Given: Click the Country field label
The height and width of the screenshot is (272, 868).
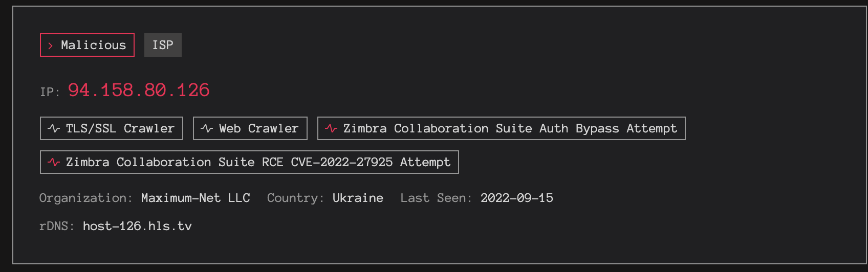Looking at the screenshot, I should (295, 198).
